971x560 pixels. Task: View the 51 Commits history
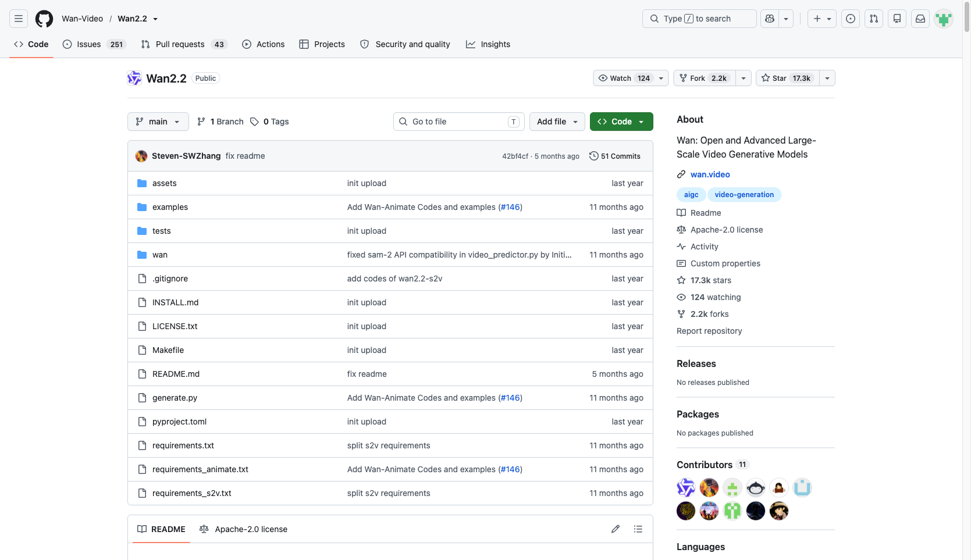[x=615, y=156]
